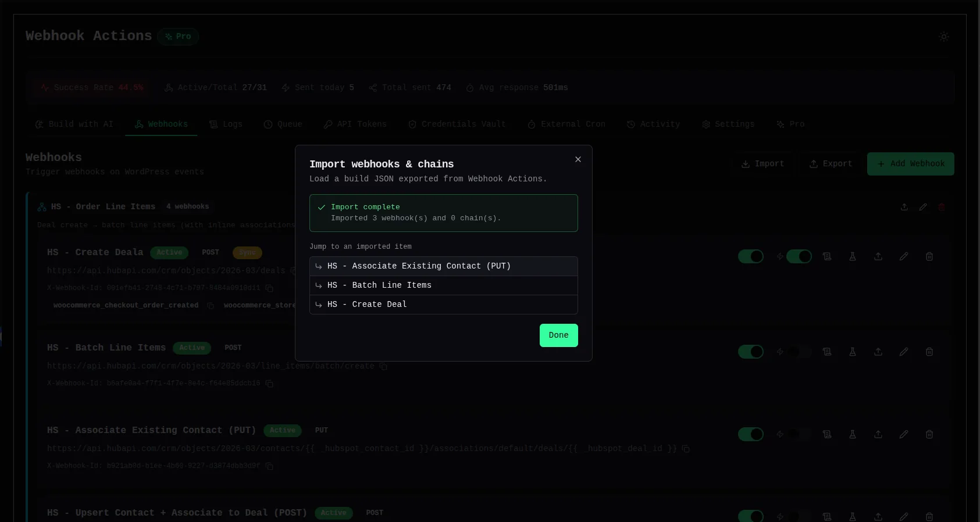The height and width of the screenshot is (522, 980).
Task: Jump to imported HS - Batch Line Items
Action: 444,285
